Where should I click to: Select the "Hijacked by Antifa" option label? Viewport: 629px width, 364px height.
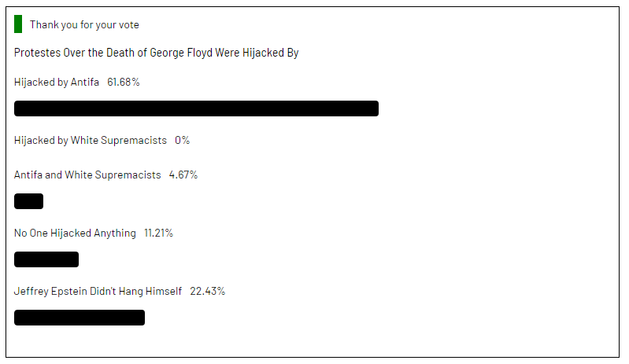[57, 82]
